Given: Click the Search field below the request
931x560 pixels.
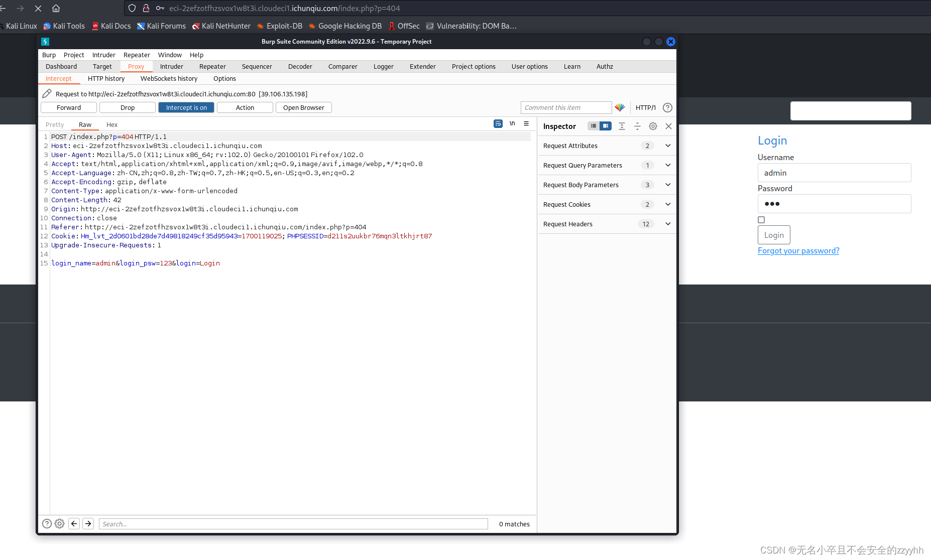Looking at the screenshot, I should (x=293, y=524).
